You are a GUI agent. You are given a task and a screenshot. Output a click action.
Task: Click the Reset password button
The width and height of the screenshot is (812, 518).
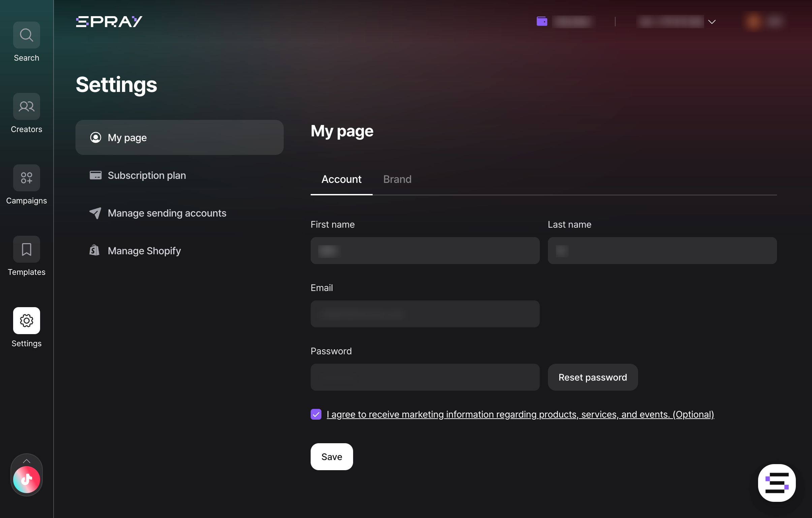coord(592,377)
